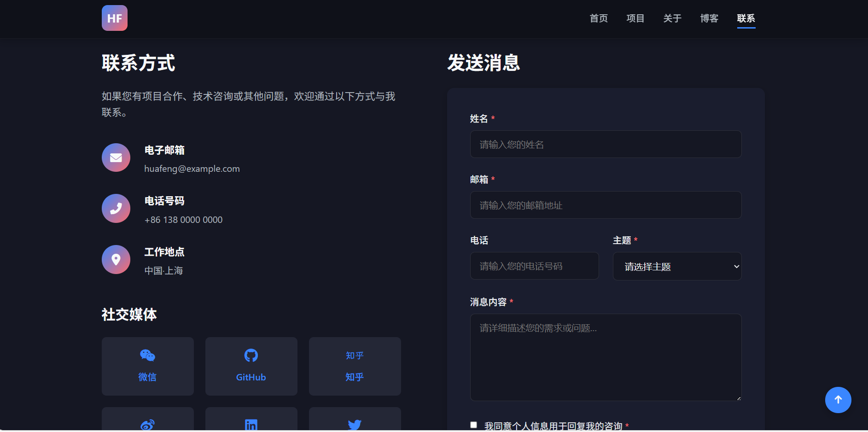Go to the 首页 nav item
This screenshot has height=432, width=868.
[x=599, y=18]
